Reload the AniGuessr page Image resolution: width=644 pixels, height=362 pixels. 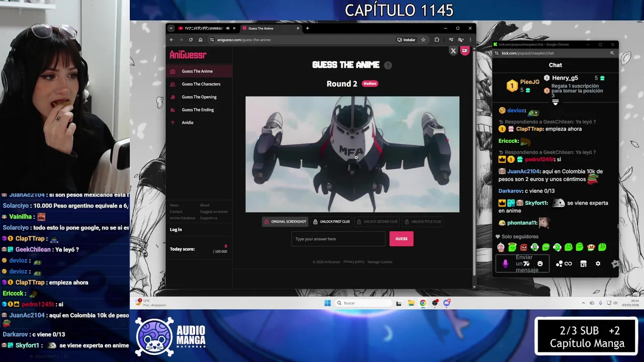191,40
